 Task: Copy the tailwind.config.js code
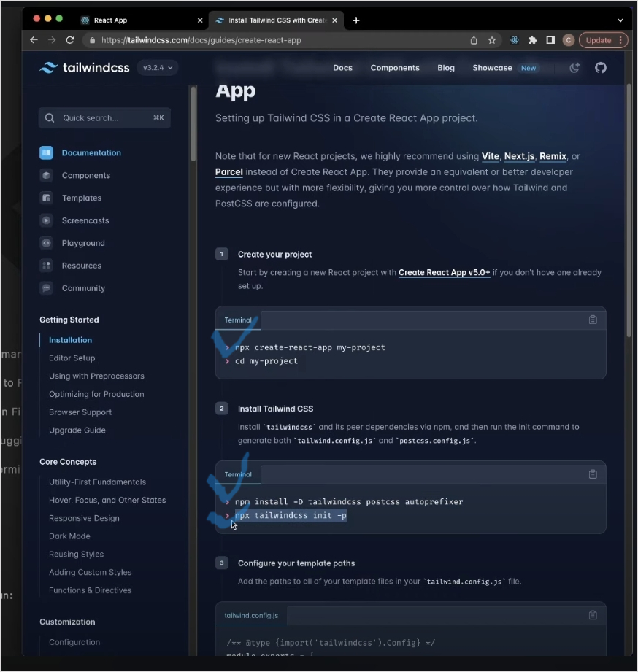click(593, 615)
